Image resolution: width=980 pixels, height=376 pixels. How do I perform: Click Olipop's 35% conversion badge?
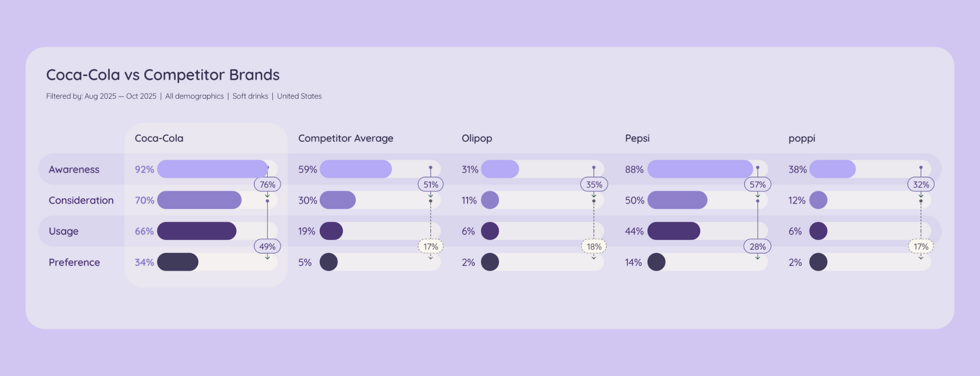click(x=594, y=184)
